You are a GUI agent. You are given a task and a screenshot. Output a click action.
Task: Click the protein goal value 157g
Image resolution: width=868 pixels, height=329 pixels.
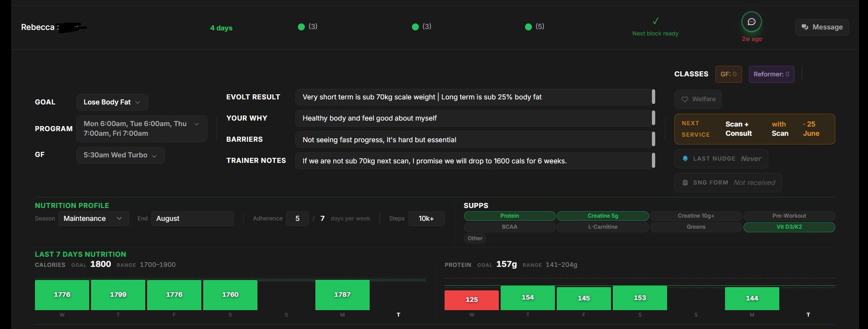[x=507, y=264]
